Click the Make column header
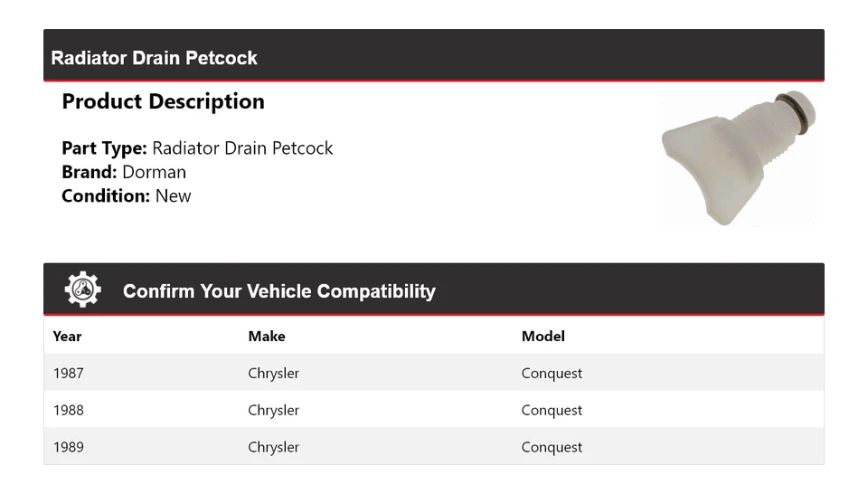Screen dimensions: 868x494 (267, 337)
